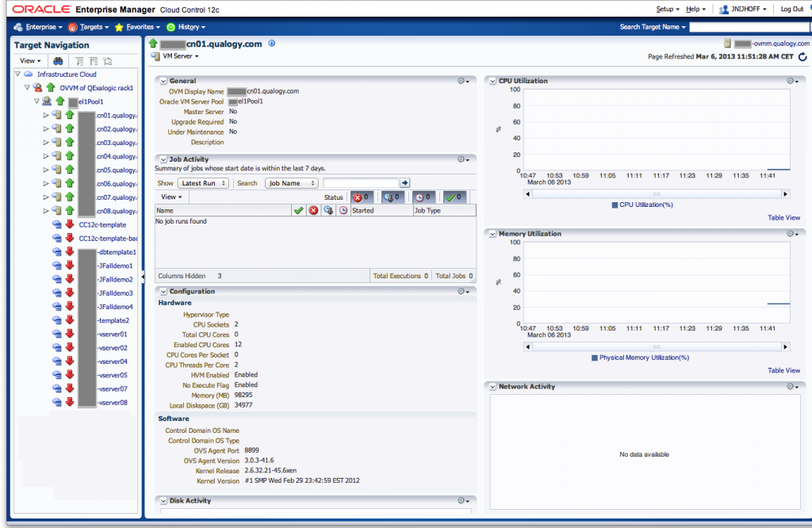Click the ovmm.qualogy.com link at top right
Viewport: 812px width, 528px height.
click(781, 44)
